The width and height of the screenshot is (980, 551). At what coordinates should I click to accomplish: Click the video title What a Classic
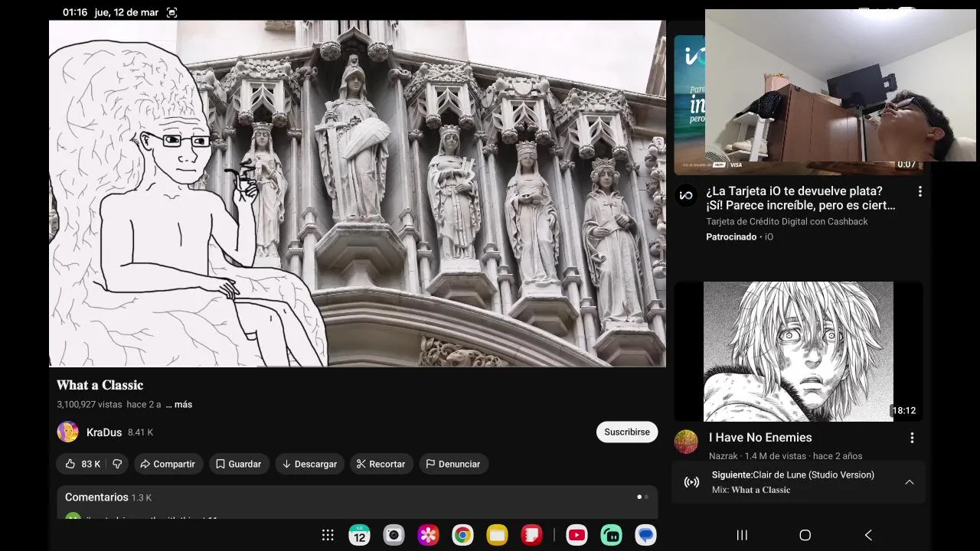pyautogui.click(x=100, y=385)
